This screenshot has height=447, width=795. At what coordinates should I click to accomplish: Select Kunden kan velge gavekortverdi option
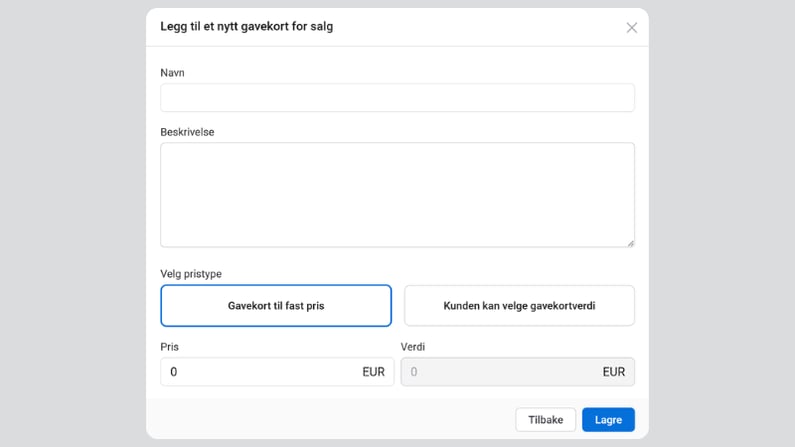519,306
